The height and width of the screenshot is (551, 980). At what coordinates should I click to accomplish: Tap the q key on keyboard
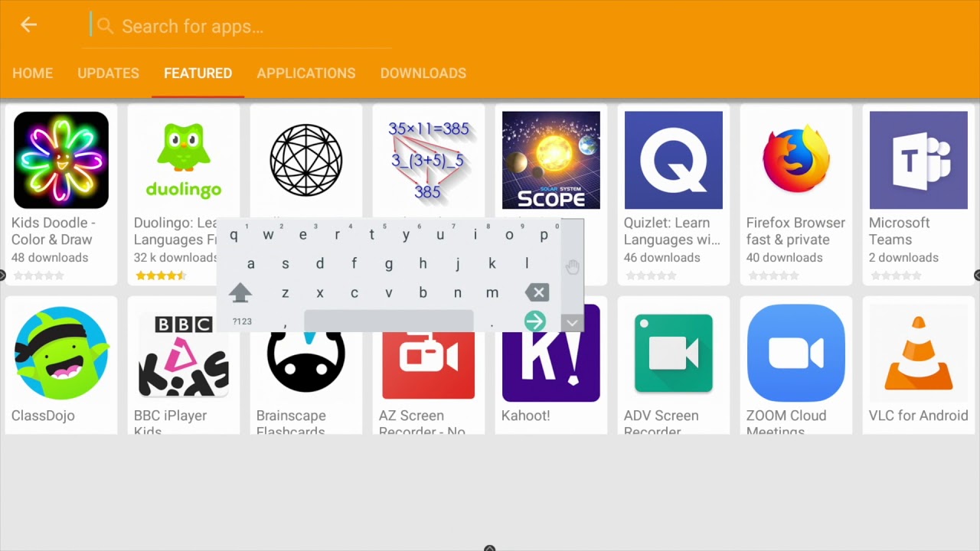(234, 235)
